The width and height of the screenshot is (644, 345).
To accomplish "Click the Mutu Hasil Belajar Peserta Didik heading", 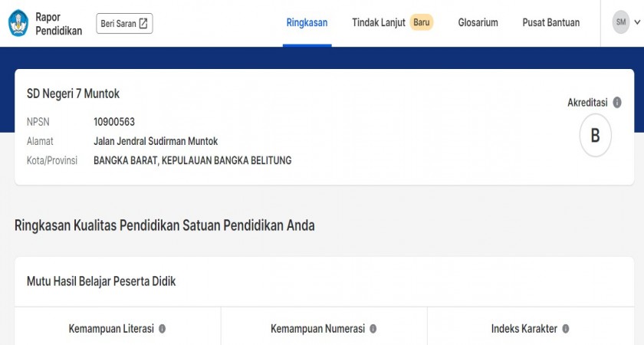I will pos(101,281).
